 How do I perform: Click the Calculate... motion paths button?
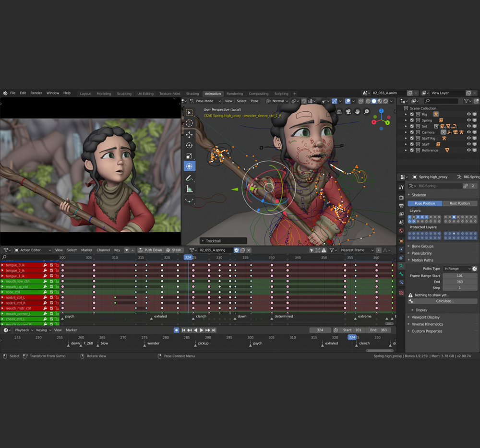444,301
